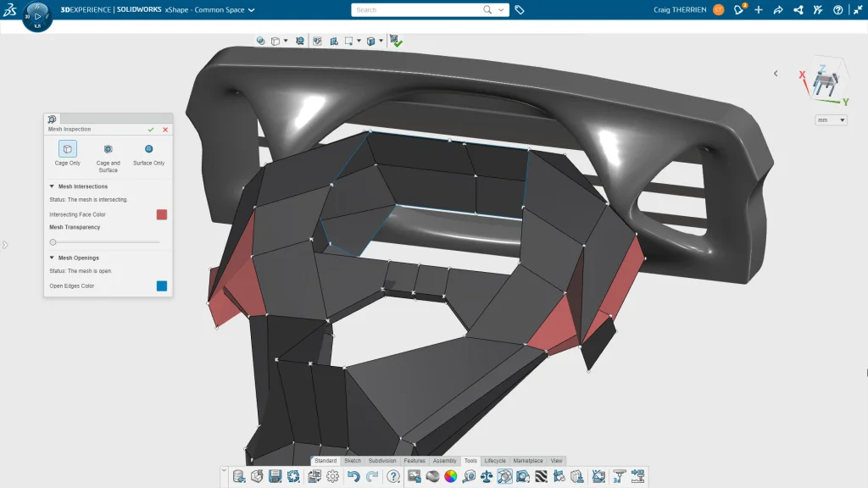The height and width of the screenshot is (488, 868).
Task: Collapse the Mesh Openings section
Action: click(52, 258)
